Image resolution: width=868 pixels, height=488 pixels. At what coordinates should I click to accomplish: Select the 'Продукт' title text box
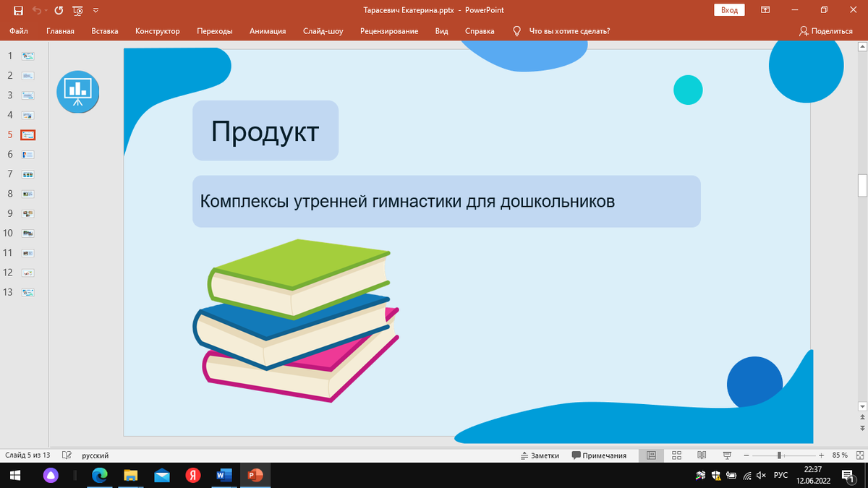click(x=265, y=130)
